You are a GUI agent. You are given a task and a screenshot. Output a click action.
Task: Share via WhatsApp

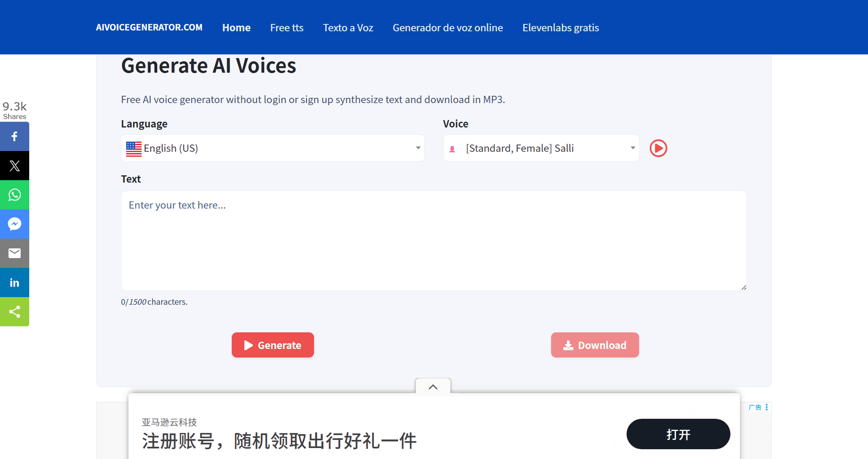click(x=14, y=195)
